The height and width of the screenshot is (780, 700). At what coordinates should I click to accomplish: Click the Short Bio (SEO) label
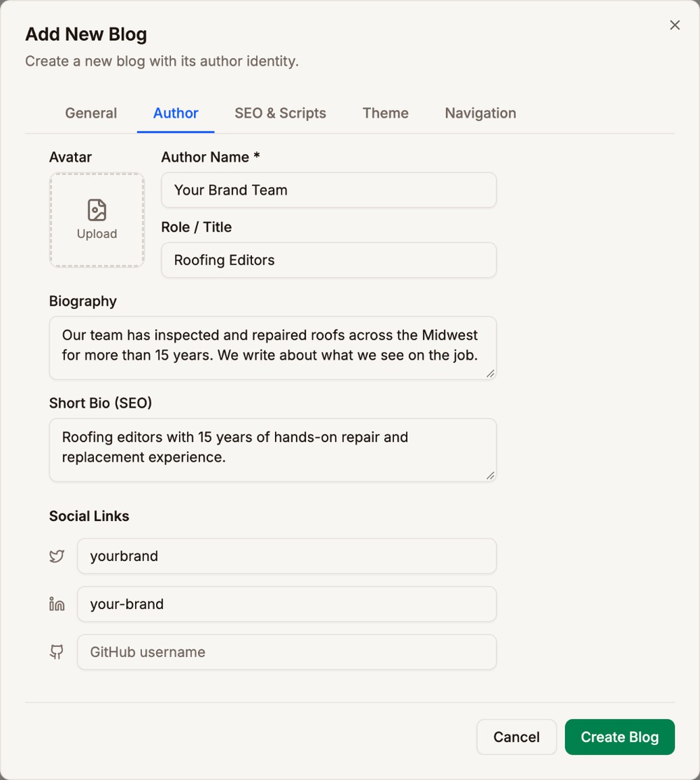click(x=100, y=403)
